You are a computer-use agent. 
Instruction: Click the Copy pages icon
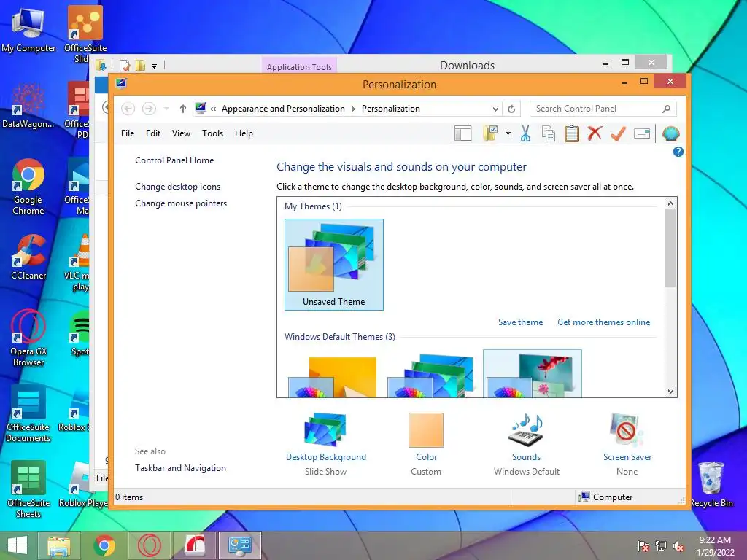coord(549,134)
